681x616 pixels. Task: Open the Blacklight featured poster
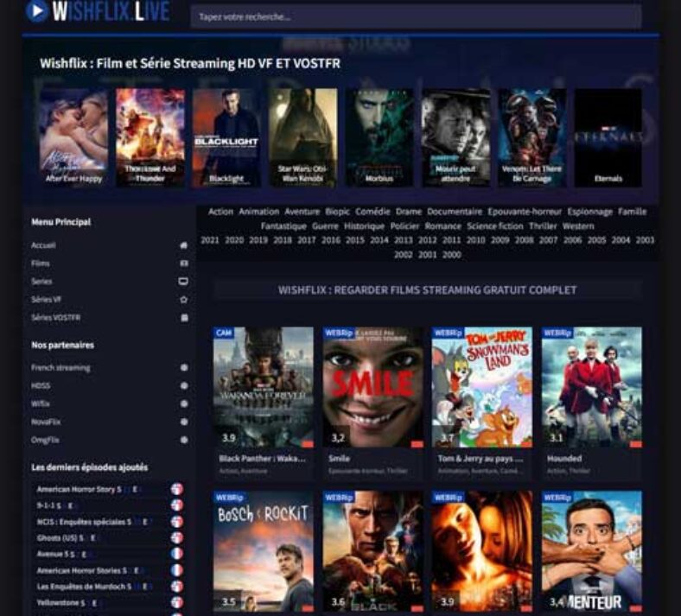pyautogui.click(x=226, y=137)
